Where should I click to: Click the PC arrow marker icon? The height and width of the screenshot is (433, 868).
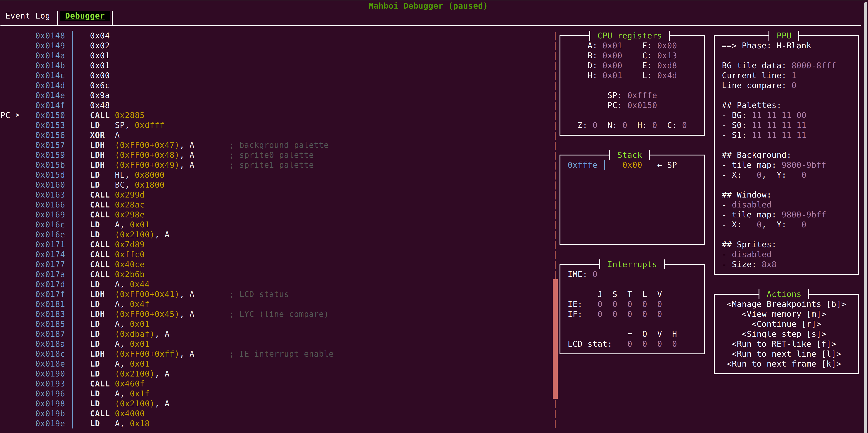coord(17,115)
